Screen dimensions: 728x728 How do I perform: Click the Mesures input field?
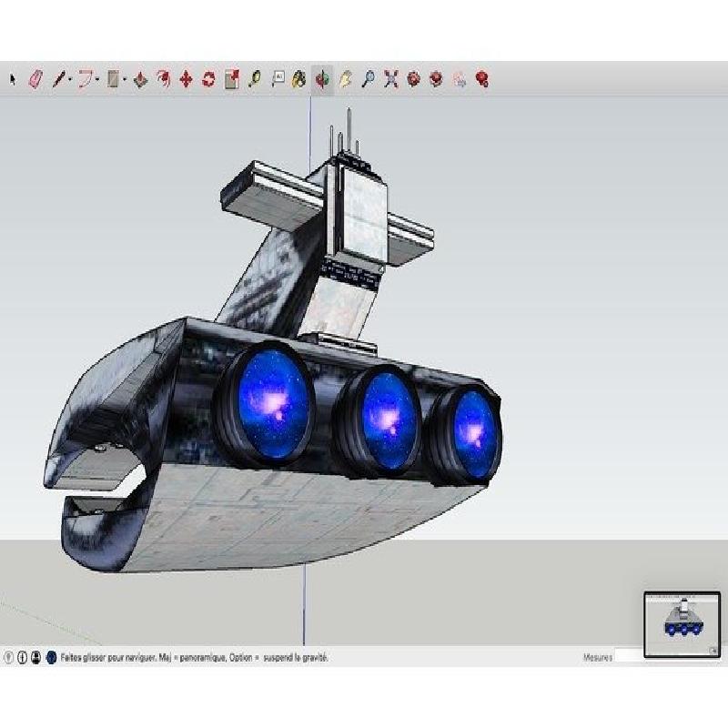point(629,657)
